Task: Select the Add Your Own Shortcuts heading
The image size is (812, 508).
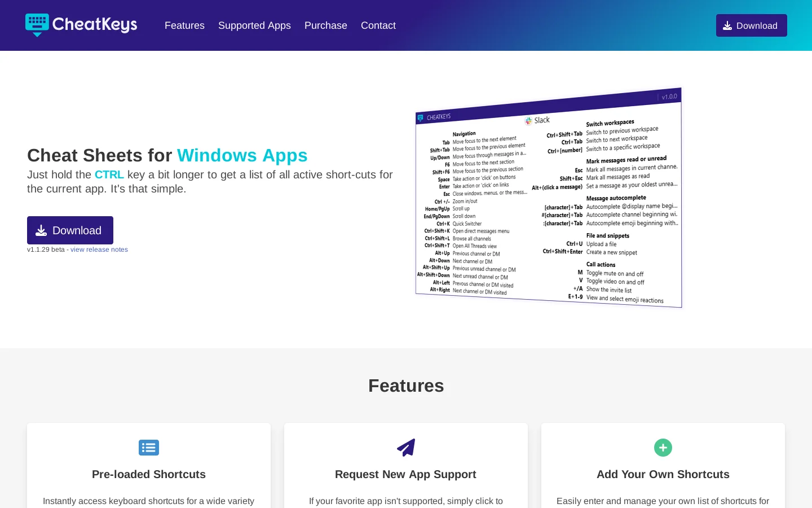Action: 663,474
